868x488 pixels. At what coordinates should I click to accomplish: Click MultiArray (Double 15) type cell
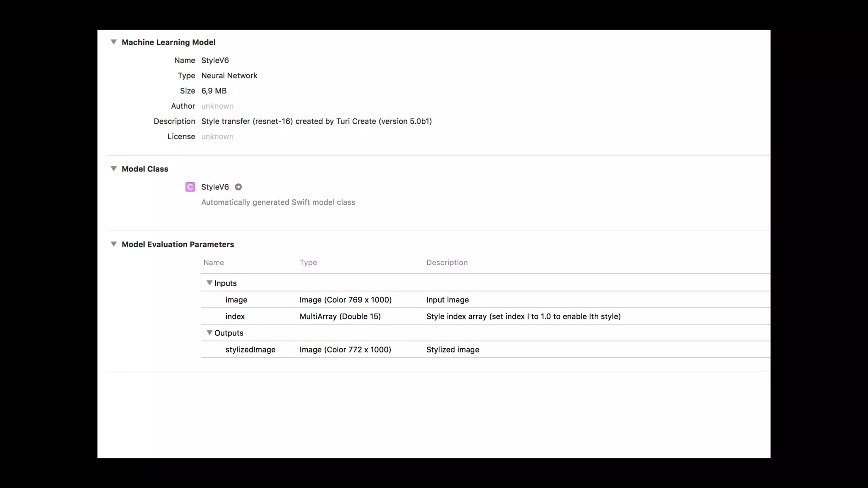[340, 316]
